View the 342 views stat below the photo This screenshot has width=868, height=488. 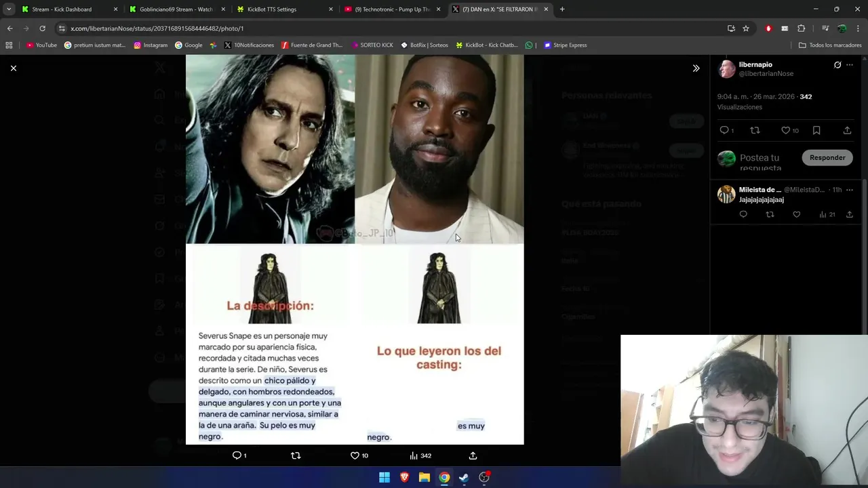point(420,455)
